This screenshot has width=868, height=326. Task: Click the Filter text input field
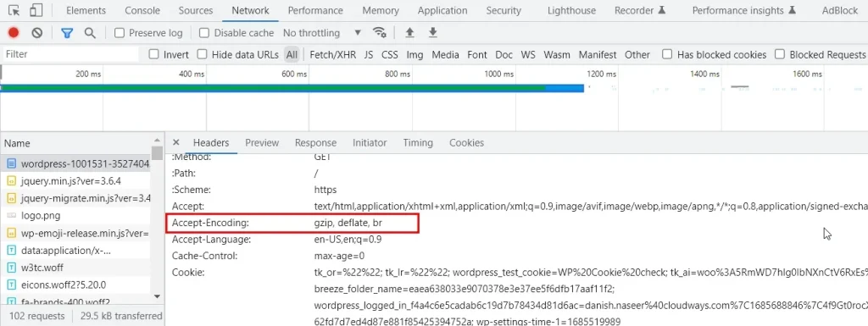point(70,54)
